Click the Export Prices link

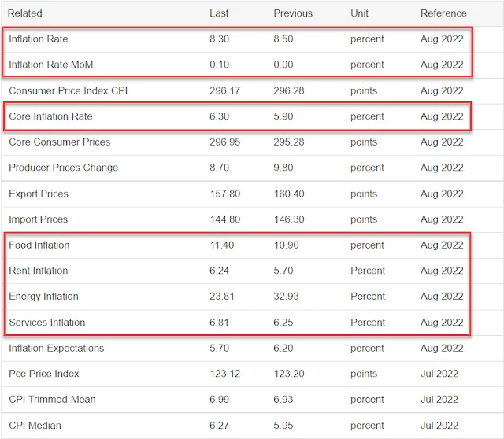click(x=39, y=194)
